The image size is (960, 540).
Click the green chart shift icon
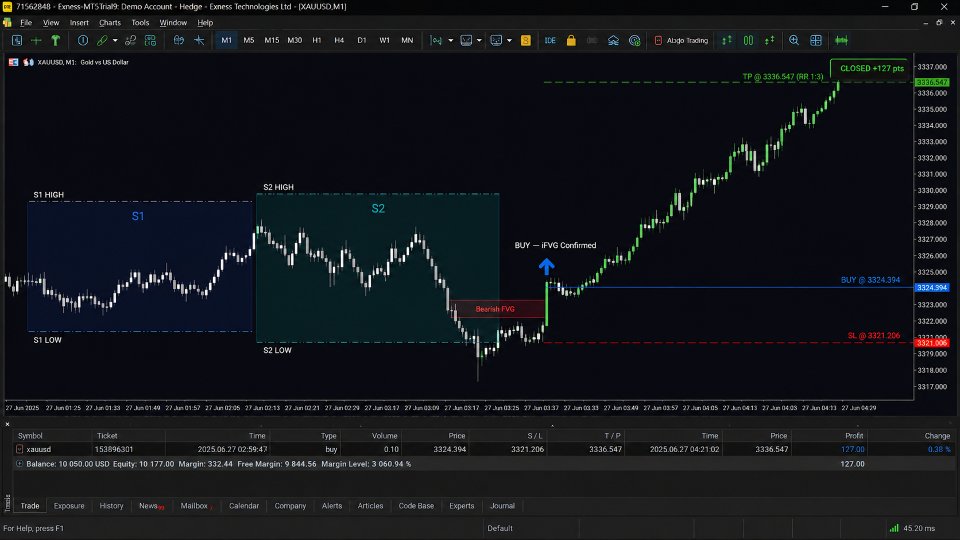(x=841, y=40)
